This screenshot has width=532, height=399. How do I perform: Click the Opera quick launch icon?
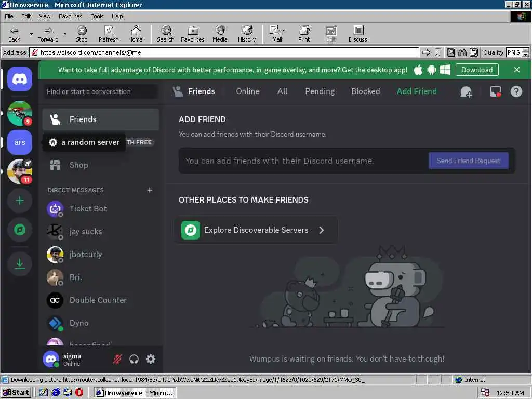[79, 393]
